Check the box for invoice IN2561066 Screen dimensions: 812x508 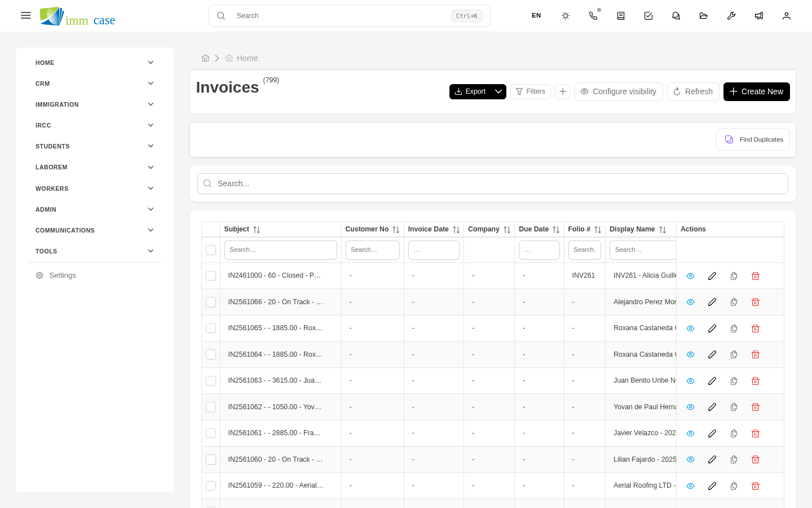[x=211, y=302]
